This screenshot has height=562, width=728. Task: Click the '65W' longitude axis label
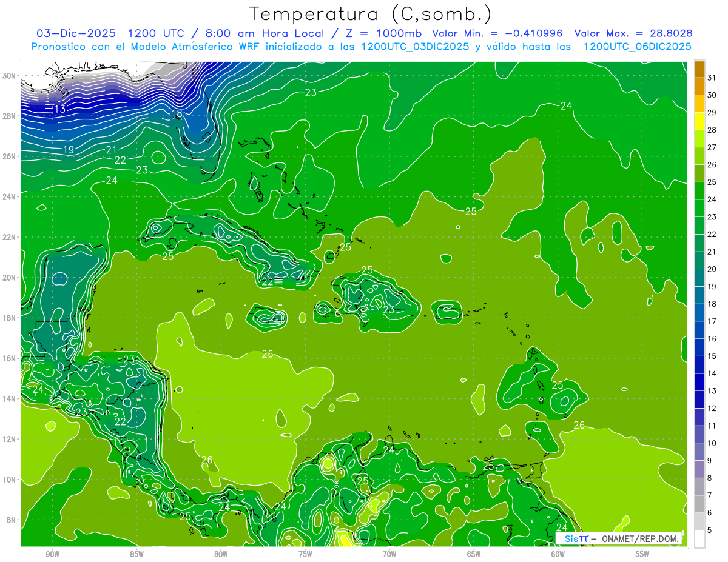click(474, 554)
